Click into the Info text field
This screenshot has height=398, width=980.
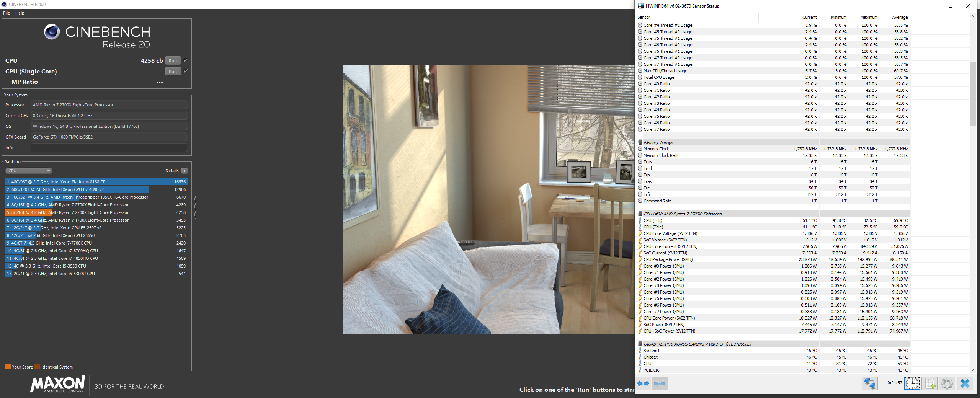point(109,148)
